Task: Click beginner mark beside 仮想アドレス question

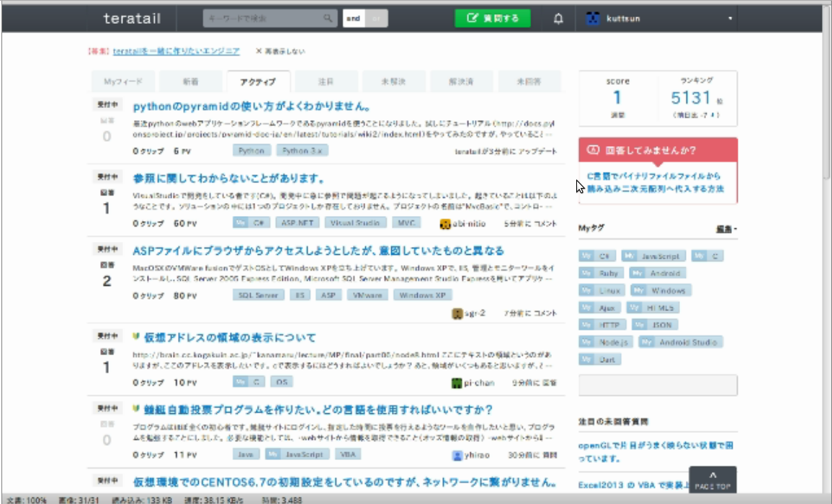Action: pos(136,337)
